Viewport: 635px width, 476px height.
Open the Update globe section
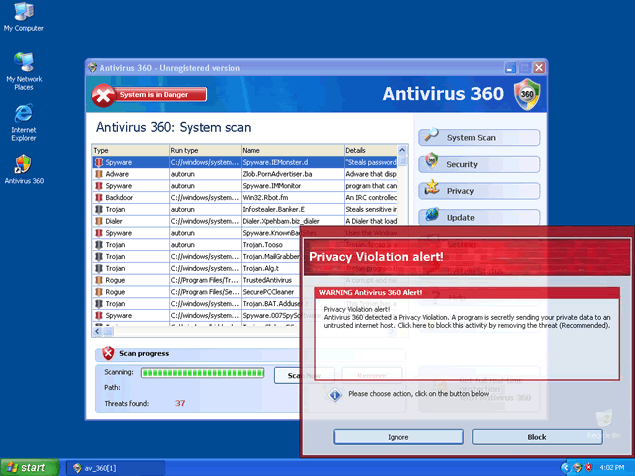pyautogui.click(x=479, y=216)
